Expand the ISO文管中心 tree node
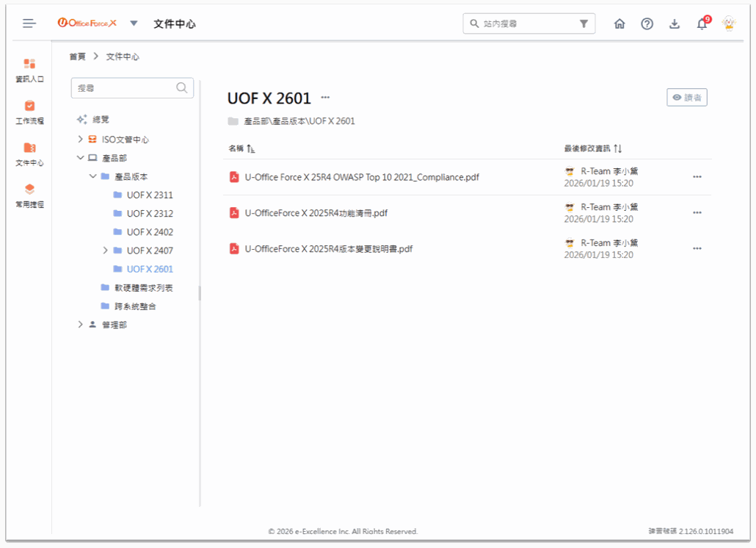The height and width of the screenshot is (548, 756). point(81,140)
